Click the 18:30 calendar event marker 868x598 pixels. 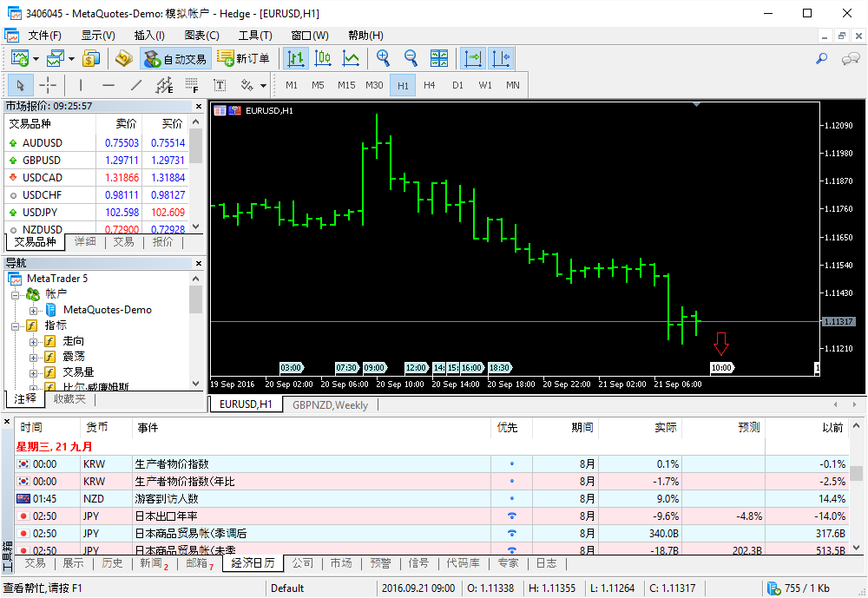[500, 368]
